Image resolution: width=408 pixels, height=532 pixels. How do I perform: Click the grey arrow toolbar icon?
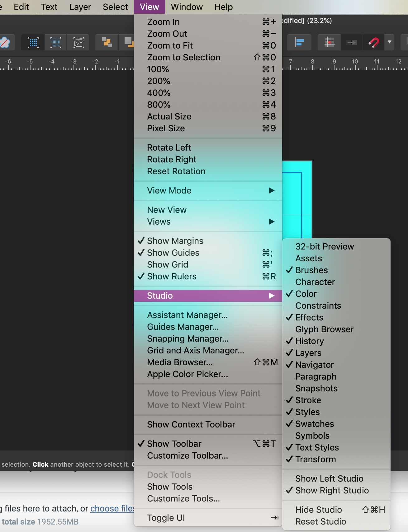click(x=352, y=42)
